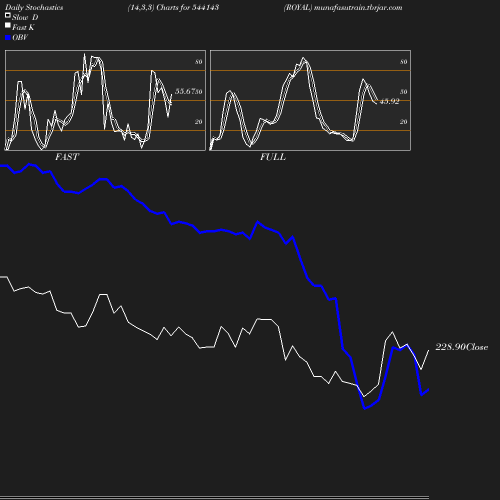
Task: Click the blue OBV legend swatch
Action: click(x=8, y=38)
